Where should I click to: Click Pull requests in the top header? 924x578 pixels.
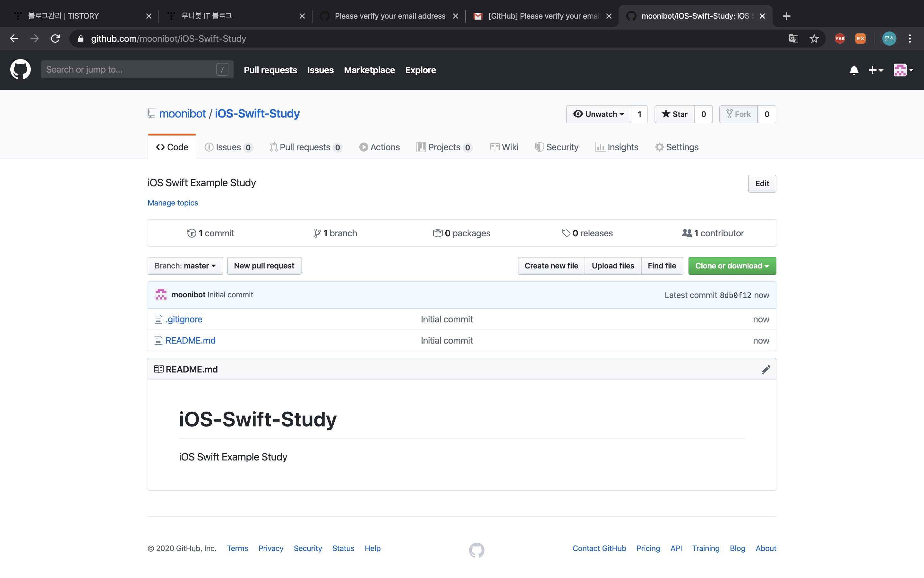(x=270, y=70)
